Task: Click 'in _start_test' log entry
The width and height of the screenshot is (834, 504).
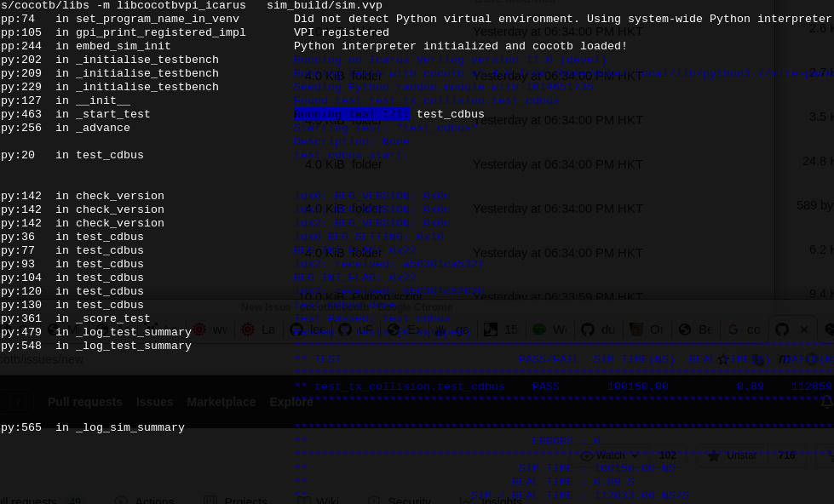Action: (103, 114)
